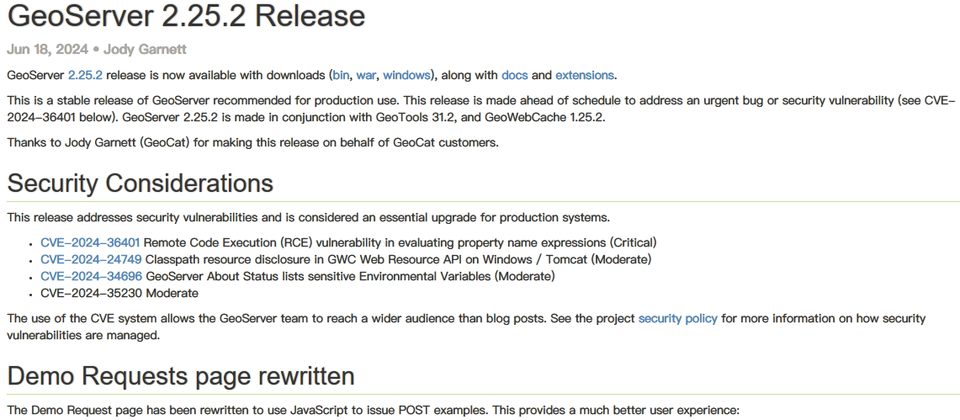
Task: View the CVE-2024-24749 advisory link
Action: tap(91, 259)
